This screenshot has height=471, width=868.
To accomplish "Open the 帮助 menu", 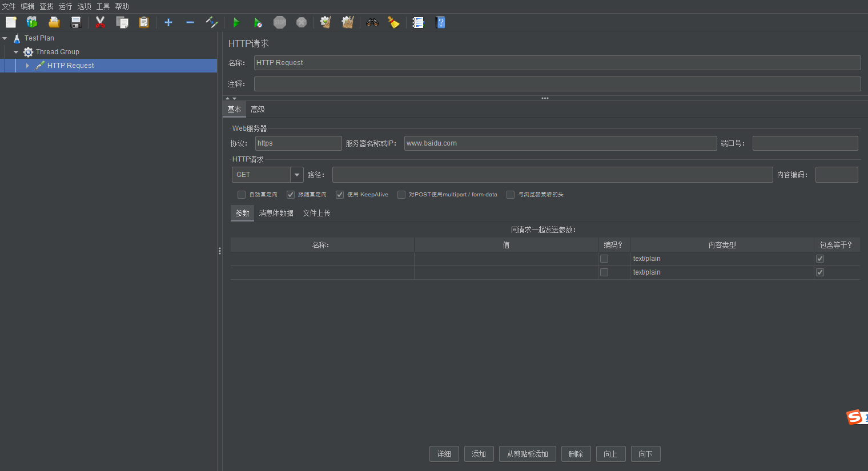I will coord(122,6).
